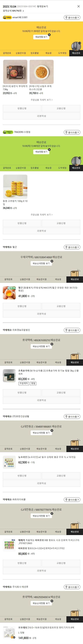This screenshot has width=83, height=644.
Task: Expand payment details 509,792원 chevron
Action: (x=23, y=11)
